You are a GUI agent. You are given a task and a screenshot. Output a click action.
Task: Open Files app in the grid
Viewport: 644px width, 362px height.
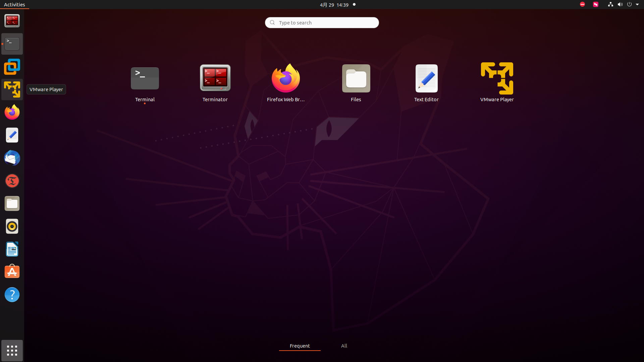pos(356,78)
